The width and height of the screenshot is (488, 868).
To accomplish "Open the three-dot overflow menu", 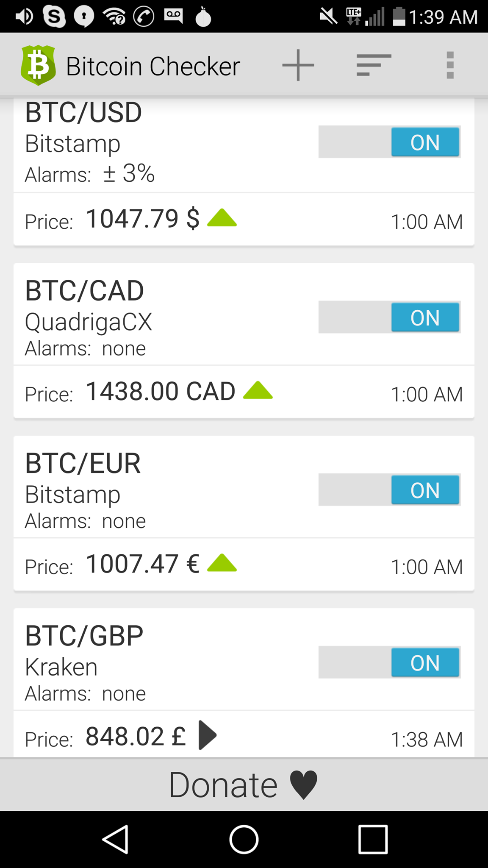I will tap(450, 65).
